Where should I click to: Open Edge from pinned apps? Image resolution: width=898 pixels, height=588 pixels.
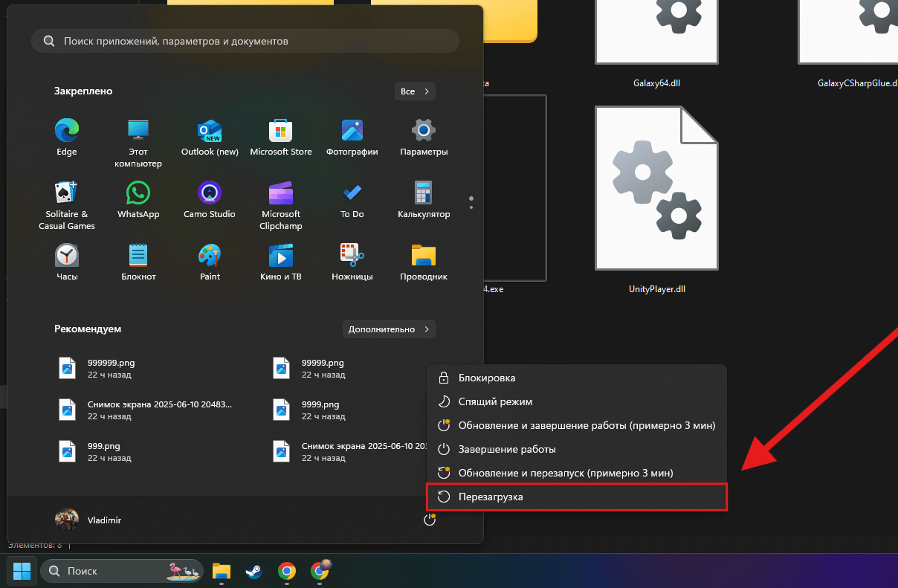point(67,138)
